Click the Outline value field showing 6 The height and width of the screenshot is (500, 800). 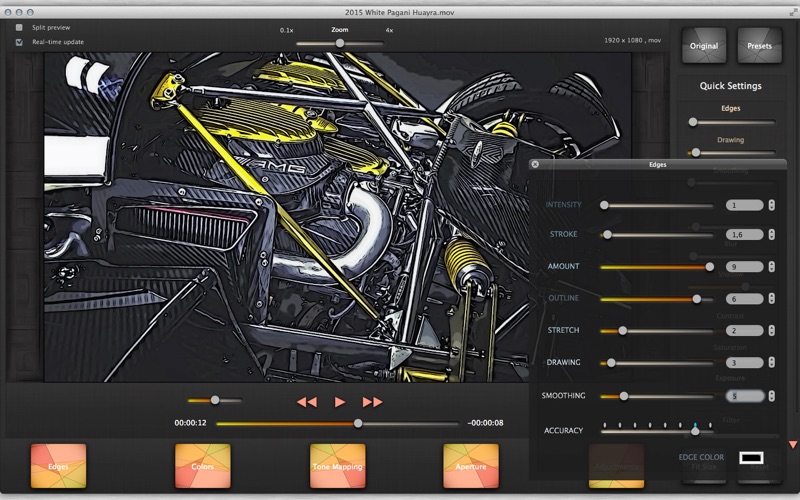(x=744, y=299)
